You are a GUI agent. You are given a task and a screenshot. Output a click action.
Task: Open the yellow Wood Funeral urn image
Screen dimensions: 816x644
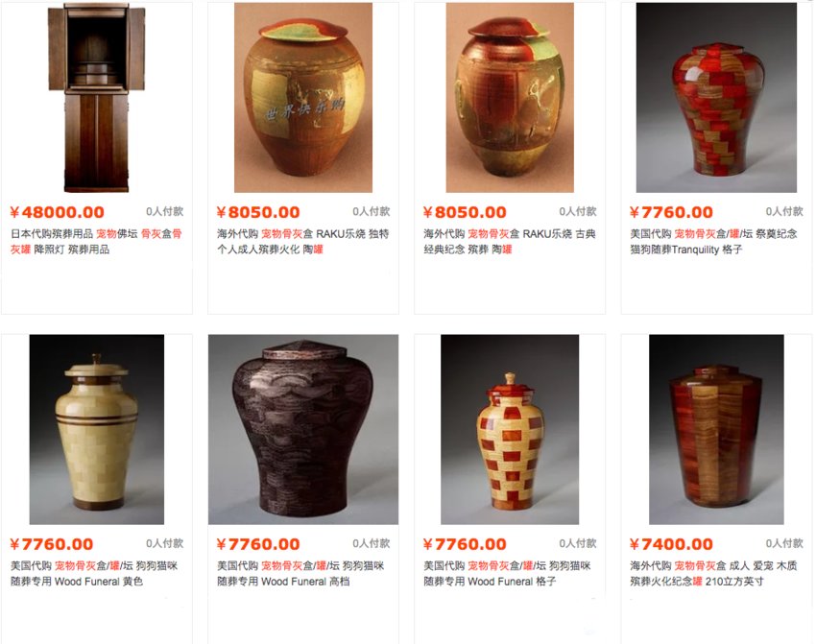coord(97,429)
